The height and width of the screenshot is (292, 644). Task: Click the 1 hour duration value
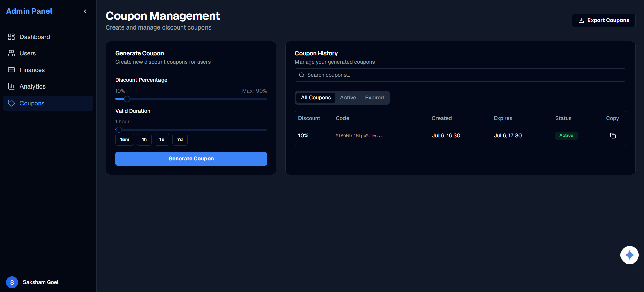(122, 122)
